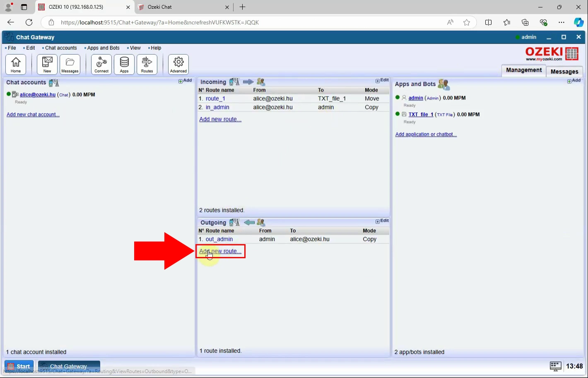Viewport: 588px width, 378px height.
Task: Open the Apps and Bots menu
Action: [x=103, y=48]
